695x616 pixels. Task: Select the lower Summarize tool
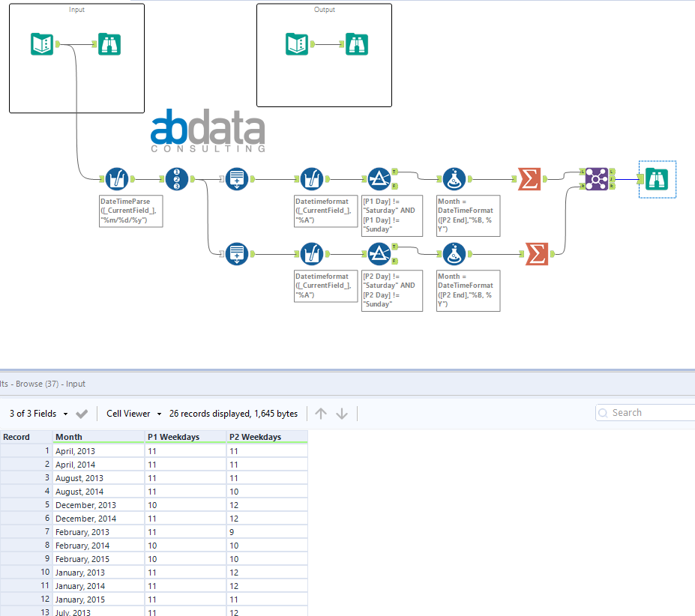pos(537,254)
